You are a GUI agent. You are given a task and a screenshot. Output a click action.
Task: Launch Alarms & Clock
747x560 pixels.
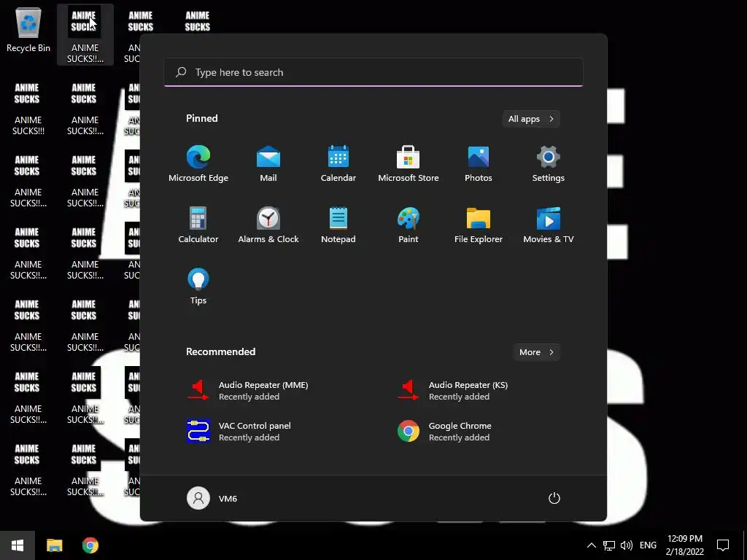[x=268, y=225]
